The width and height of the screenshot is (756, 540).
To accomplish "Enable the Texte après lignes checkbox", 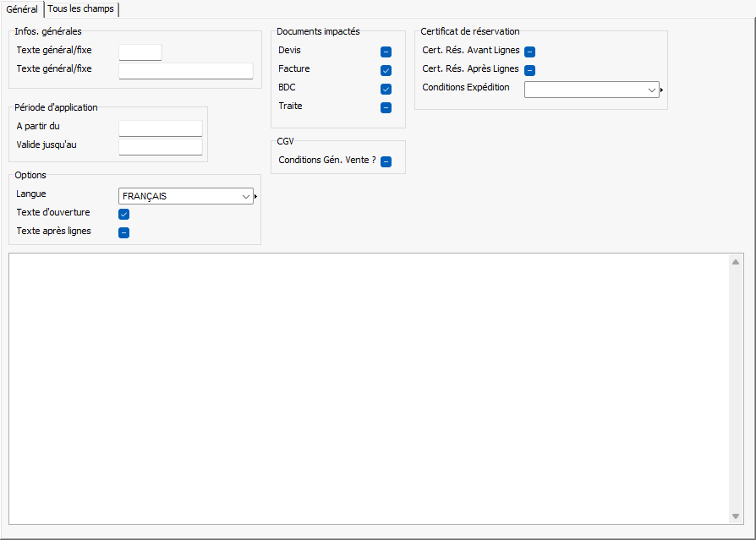I will point(123,232).
